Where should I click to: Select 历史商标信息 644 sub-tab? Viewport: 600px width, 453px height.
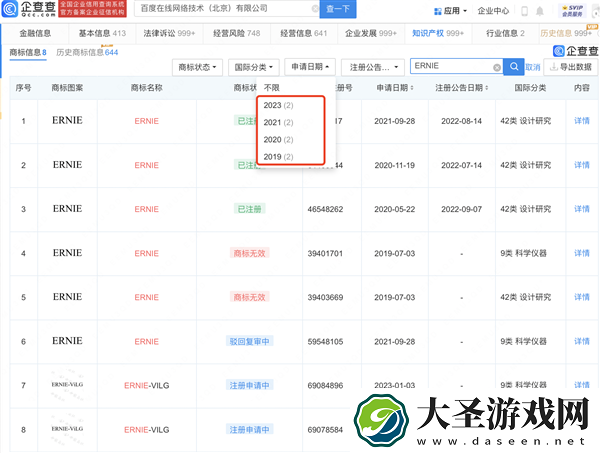(87, 52)
